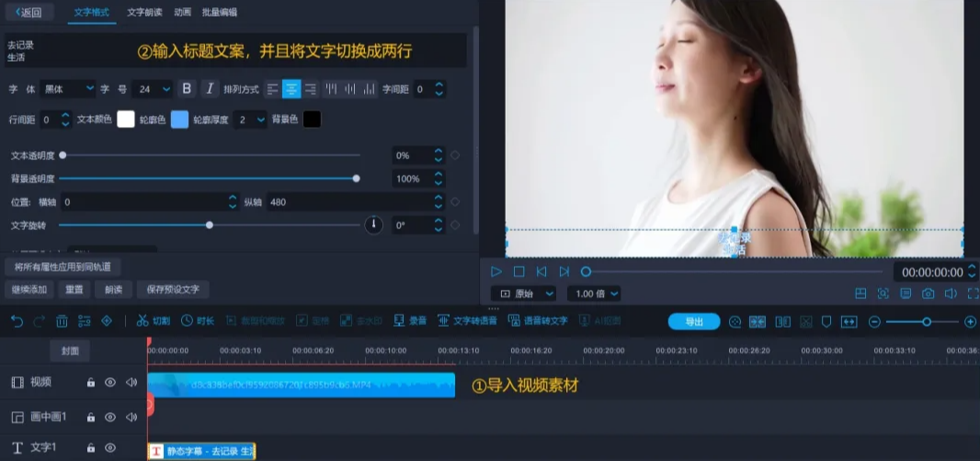
Task: Click the stop button under the preview
Action: tap(518, 271)
